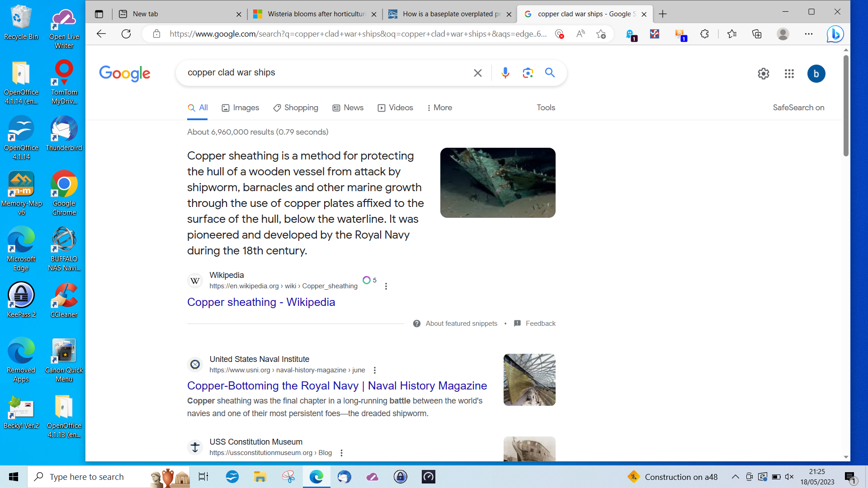Open Google quick settings gear

[x=764, y=74]
